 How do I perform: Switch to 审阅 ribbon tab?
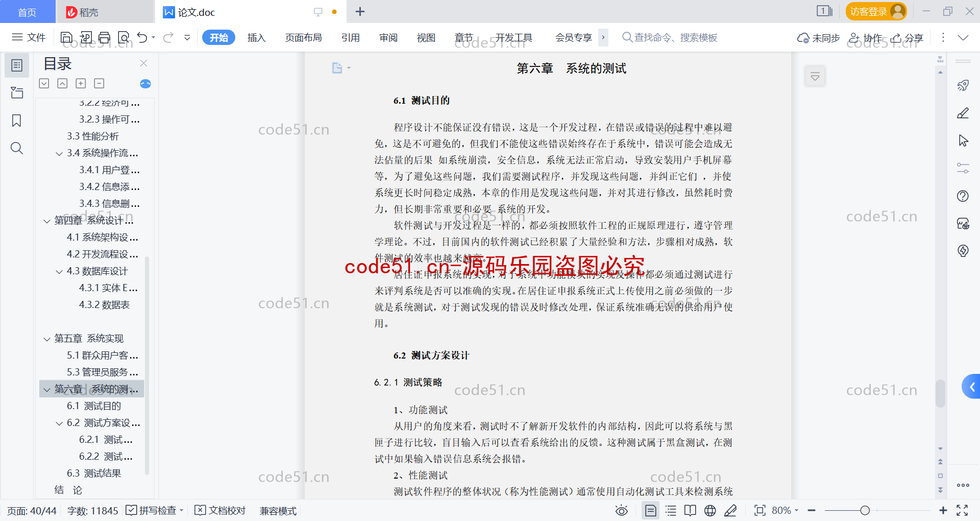(x=388, y=37)
